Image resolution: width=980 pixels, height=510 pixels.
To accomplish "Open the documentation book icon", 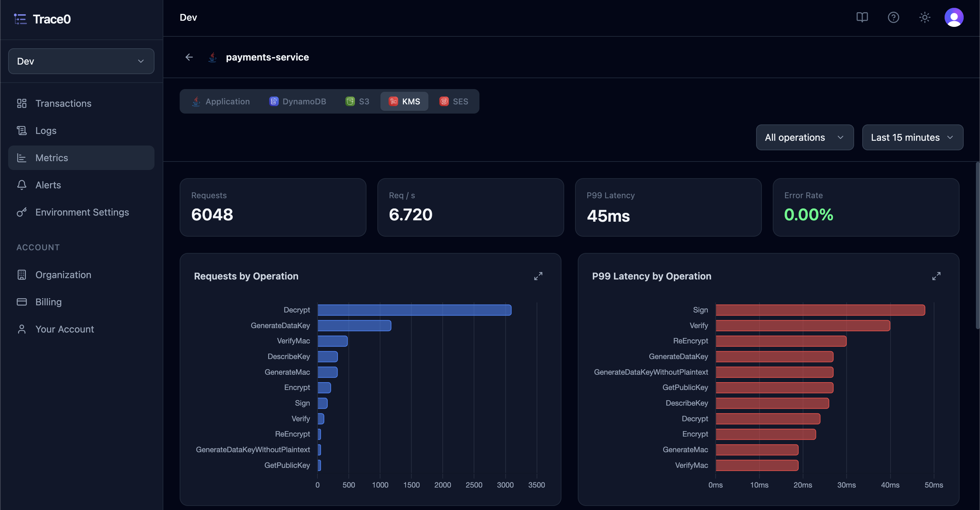I will pos(862,17).
